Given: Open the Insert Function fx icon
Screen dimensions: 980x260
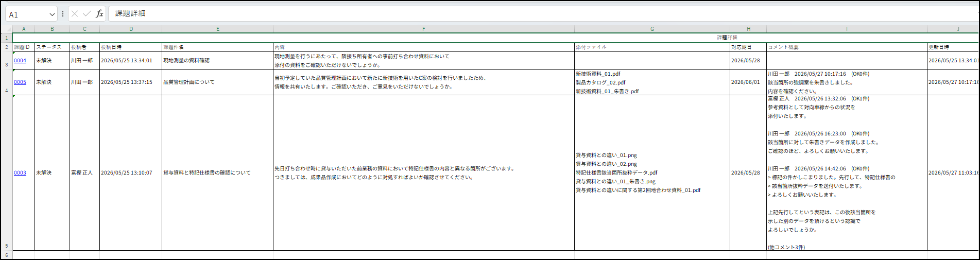Looking at the screenshot, I should pos(100,14).
